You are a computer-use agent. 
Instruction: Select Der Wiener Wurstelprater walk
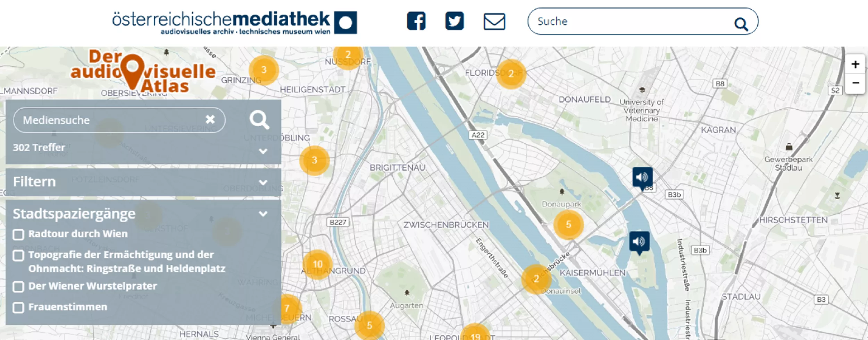[18, 286]
